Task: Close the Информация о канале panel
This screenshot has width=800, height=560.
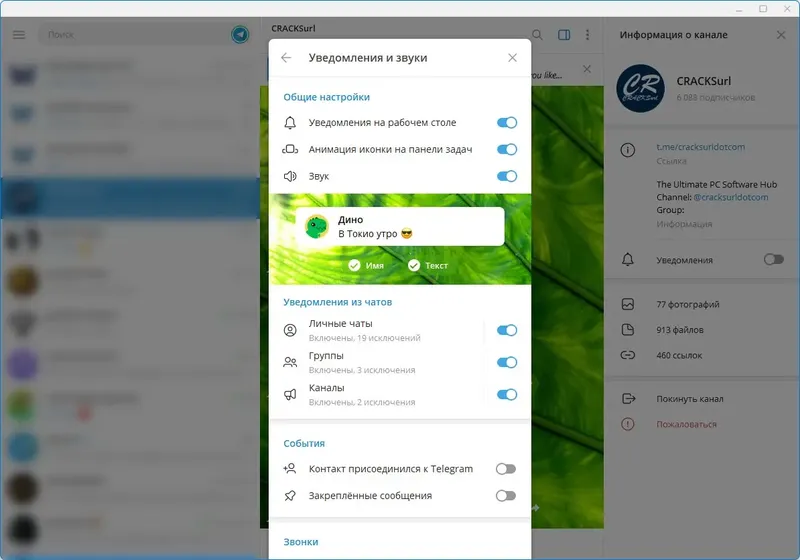Action: (781, 35)
